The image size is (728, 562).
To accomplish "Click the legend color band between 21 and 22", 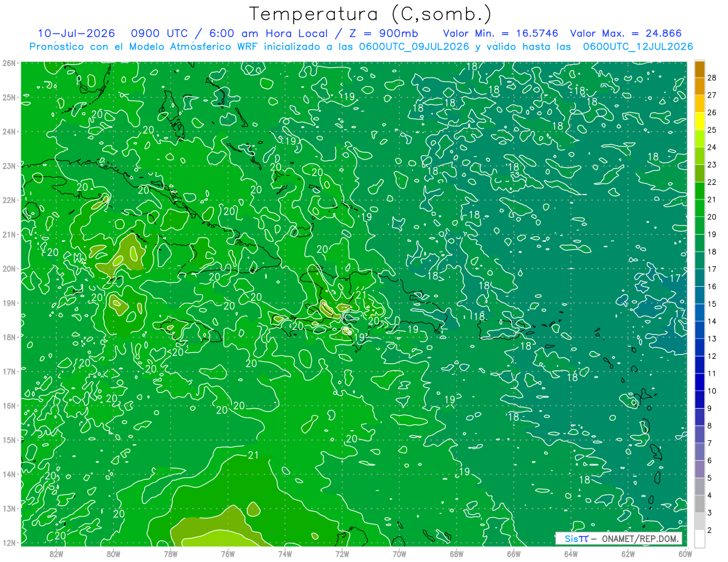I will 699,191.
